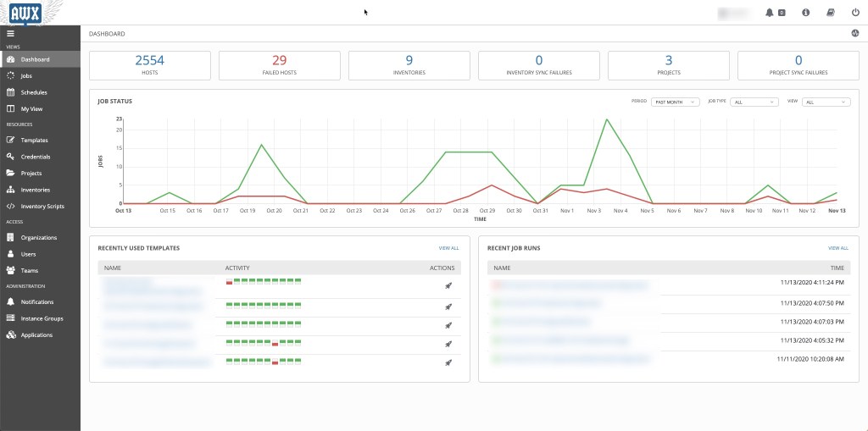Screen dimensions: 868x431
Task: Launch the last listed template rocket icon
Action: coord(448,362)
